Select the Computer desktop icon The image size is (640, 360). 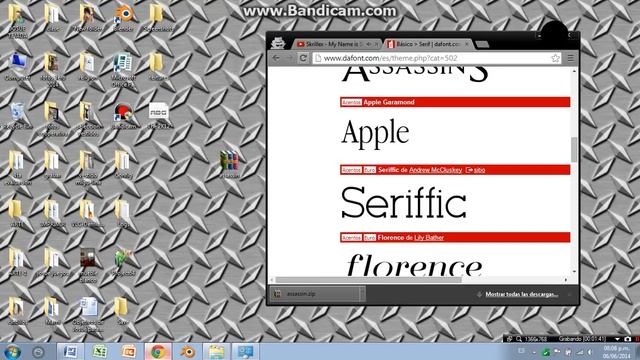pyautogui.click(x=18, y=66)
